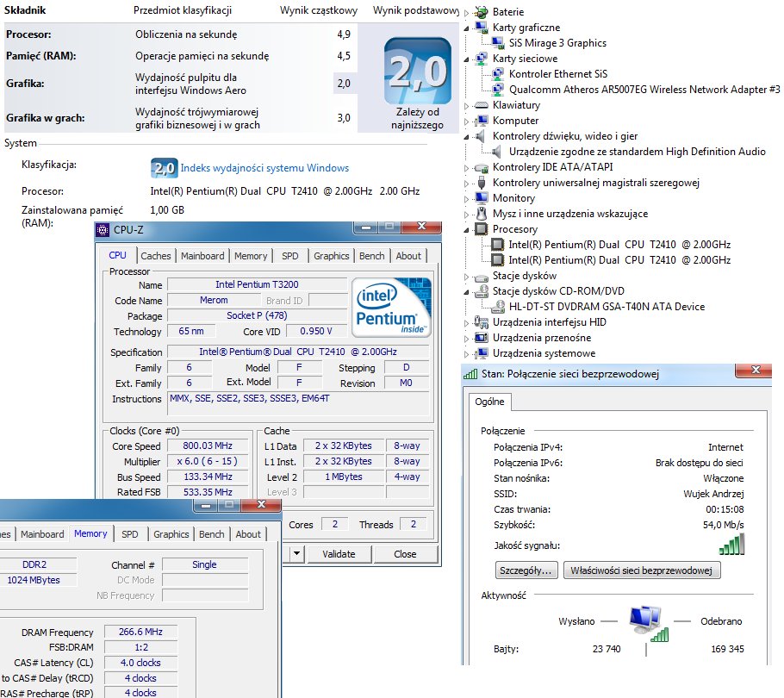Collapse the Kontrolery dźwięku, wideo i gier node
The width and height of the screenshot is (784, 698).
pyautogui.click(x=466, y=136)
